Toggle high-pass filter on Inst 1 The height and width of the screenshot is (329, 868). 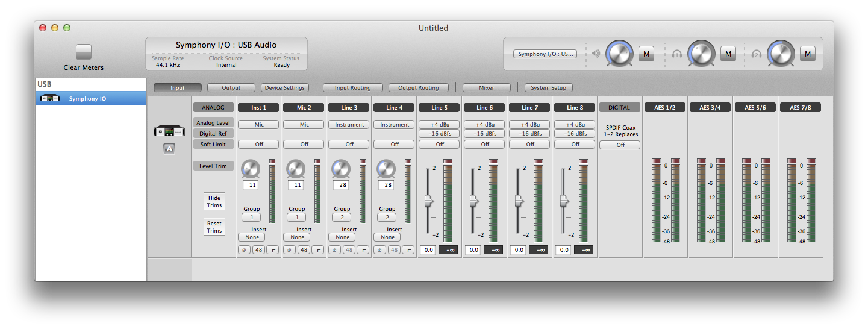pyautogui.click(x=273, y=249)
